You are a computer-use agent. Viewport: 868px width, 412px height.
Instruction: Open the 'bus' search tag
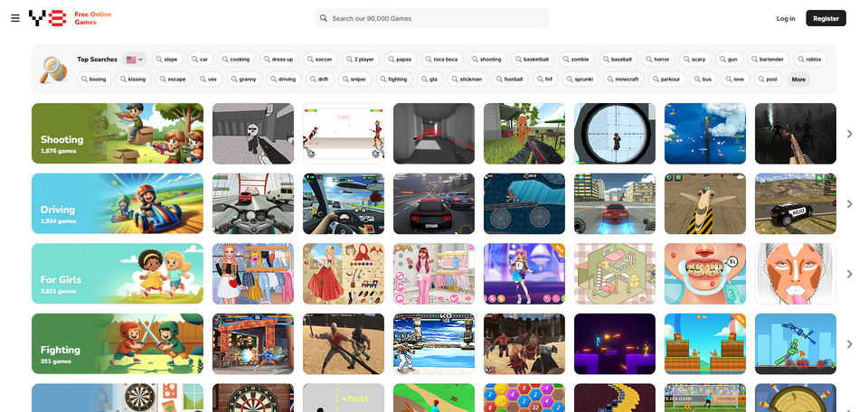point(703,80)
